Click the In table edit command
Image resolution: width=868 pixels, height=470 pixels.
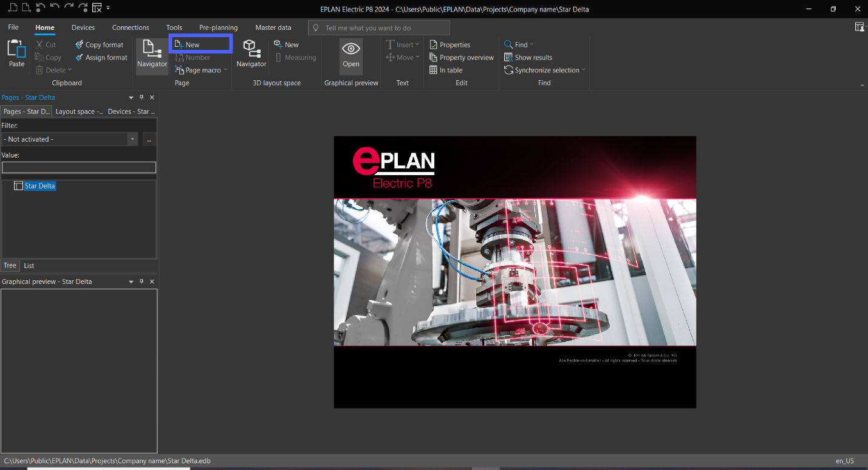pyautogui.click(x=446, y=70)
